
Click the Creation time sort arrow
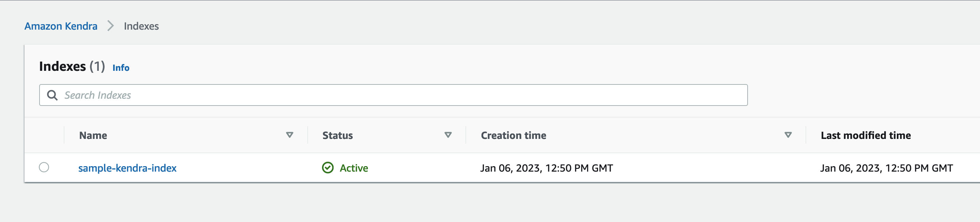click(788, 135)
